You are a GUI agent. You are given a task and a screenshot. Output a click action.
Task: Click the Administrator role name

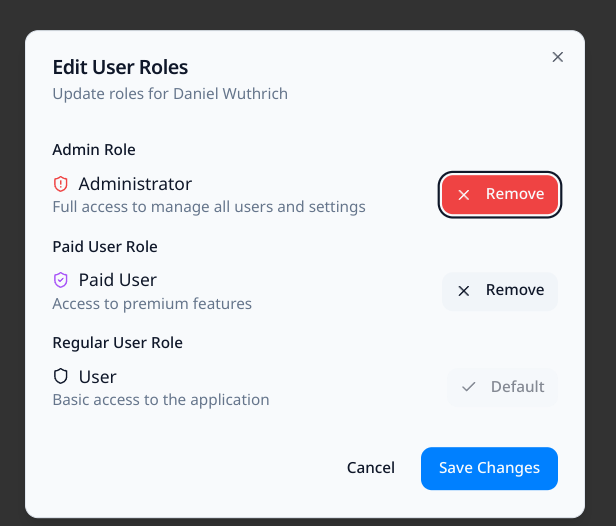click(135, 184)
